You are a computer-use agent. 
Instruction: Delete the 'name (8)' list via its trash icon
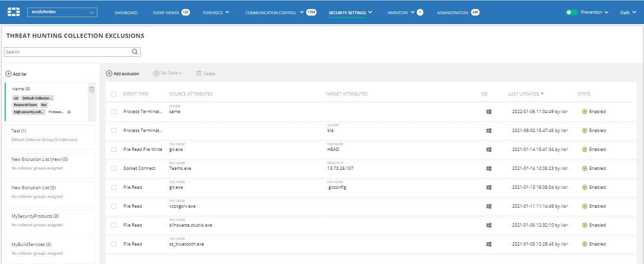click(92, 89)
